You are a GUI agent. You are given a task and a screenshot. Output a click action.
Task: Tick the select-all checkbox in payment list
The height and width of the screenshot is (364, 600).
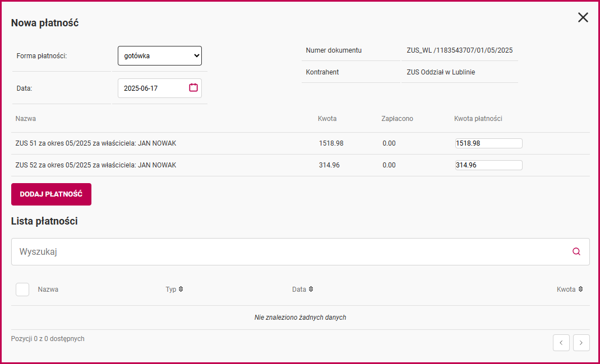(22, 290)
